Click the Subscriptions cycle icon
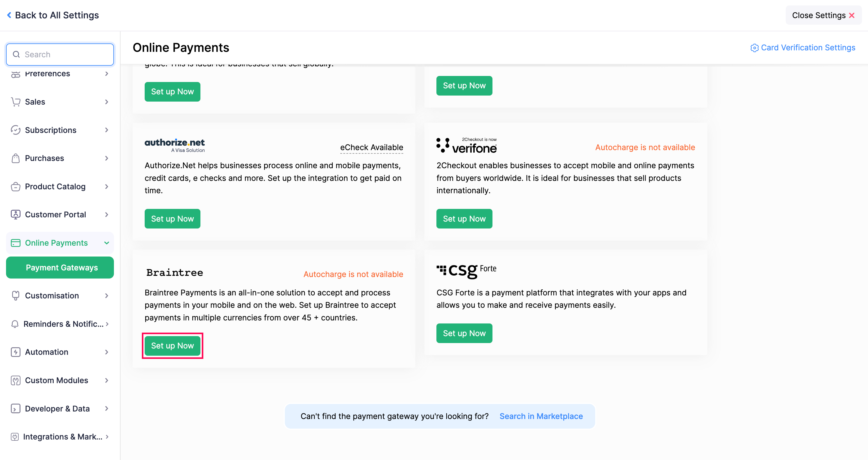The image size is (868, 460). click(15, 130)
